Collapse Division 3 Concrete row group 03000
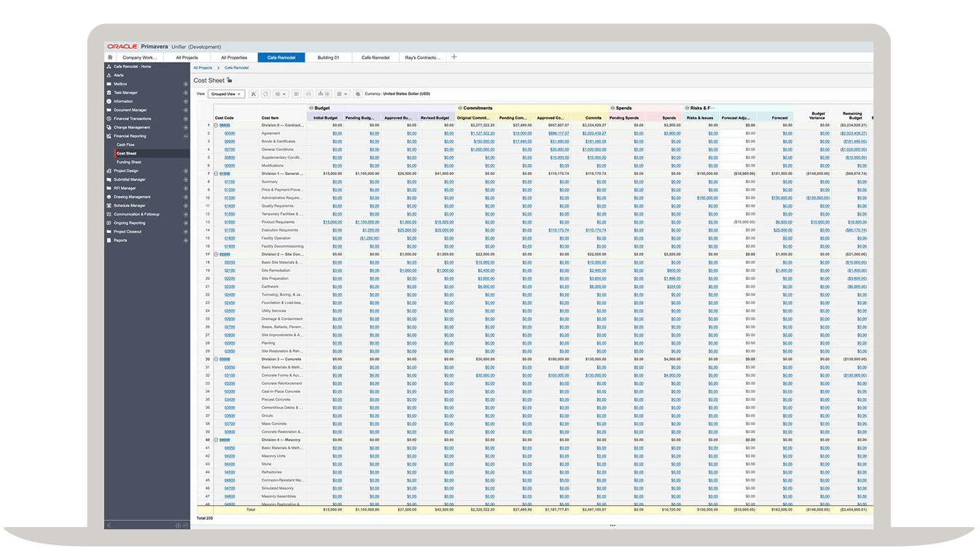 pos(217,359)
